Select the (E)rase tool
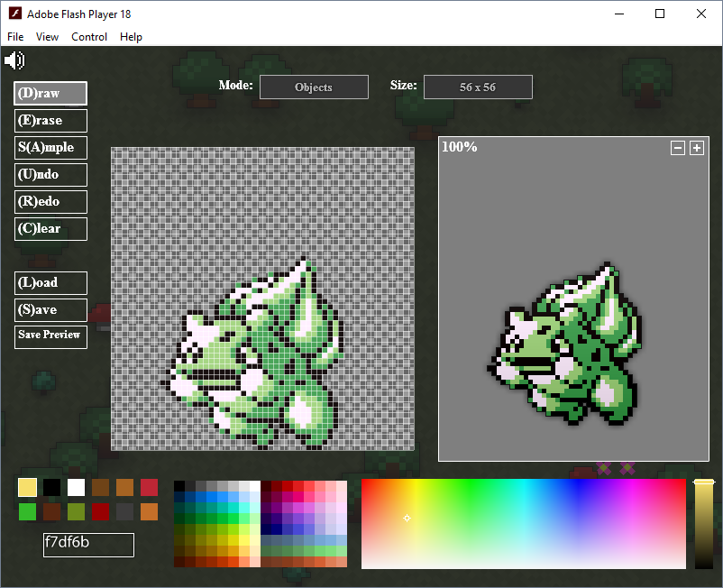This screenshot has height=588, width=723. (50, 121)
